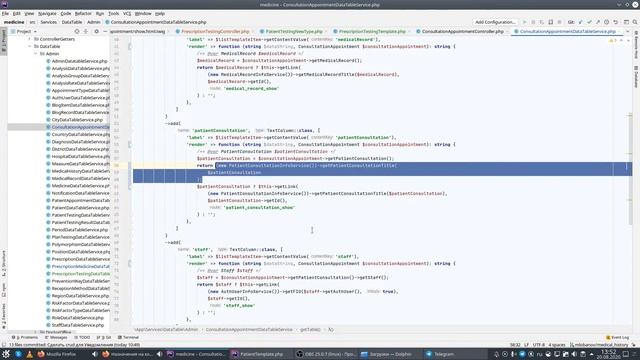
Task: Click the getTable breadcrumb below editor
Action: tap(310, 329)
